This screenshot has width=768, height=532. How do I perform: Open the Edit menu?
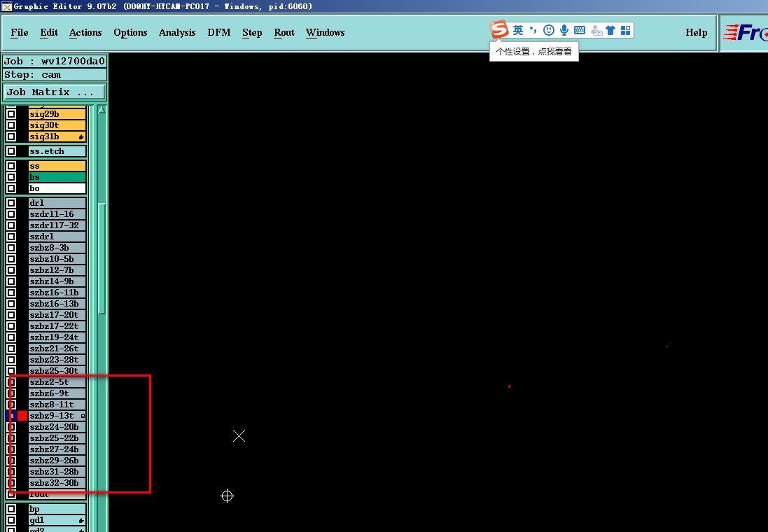[x=49, y=32]
